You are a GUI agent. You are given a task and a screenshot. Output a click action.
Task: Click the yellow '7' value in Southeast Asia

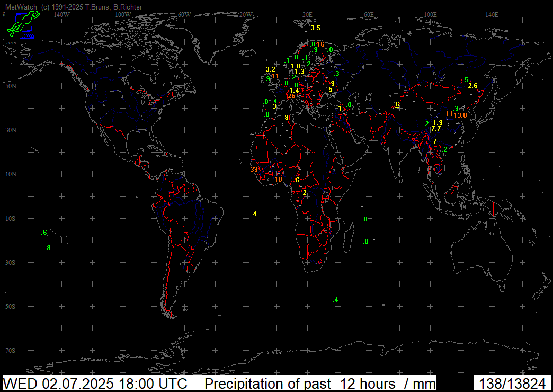(435, 141)
